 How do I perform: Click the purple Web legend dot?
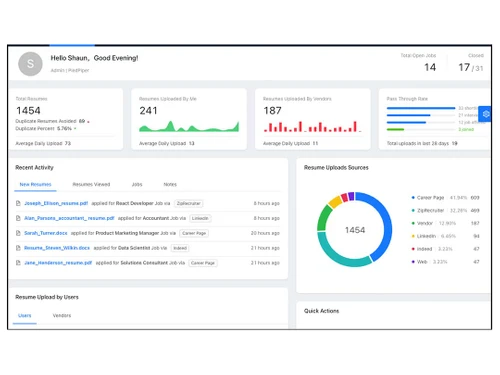(x=413, y=262)
